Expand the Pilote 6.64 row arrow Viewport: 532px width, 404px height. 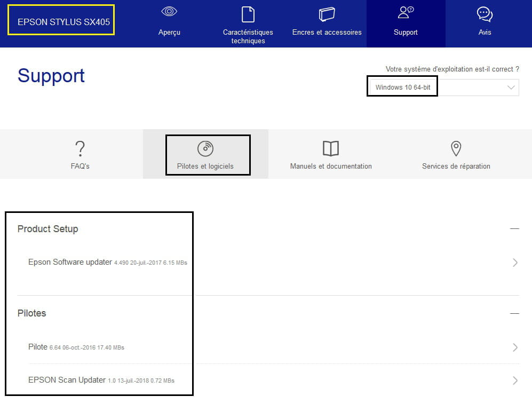tap(515, 347)
